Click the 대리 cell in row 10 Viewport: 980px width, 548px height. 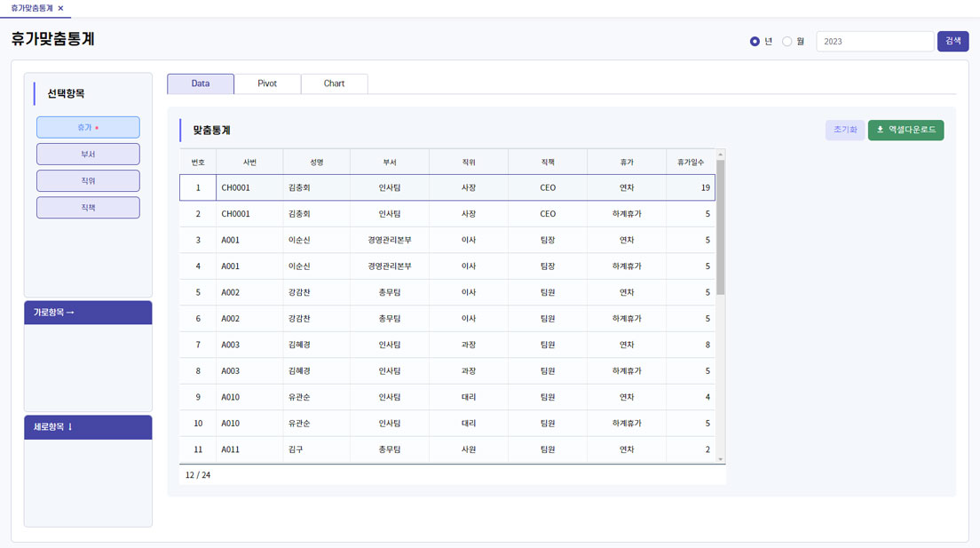[x=469, y=424]
